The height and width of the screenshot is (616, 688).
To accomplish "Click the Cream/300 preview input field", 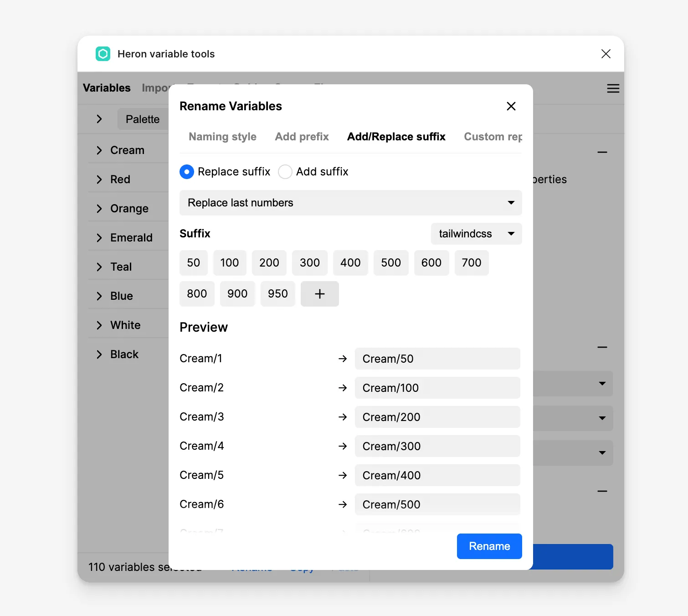I will pyautogui.click(x=437, y=446).
